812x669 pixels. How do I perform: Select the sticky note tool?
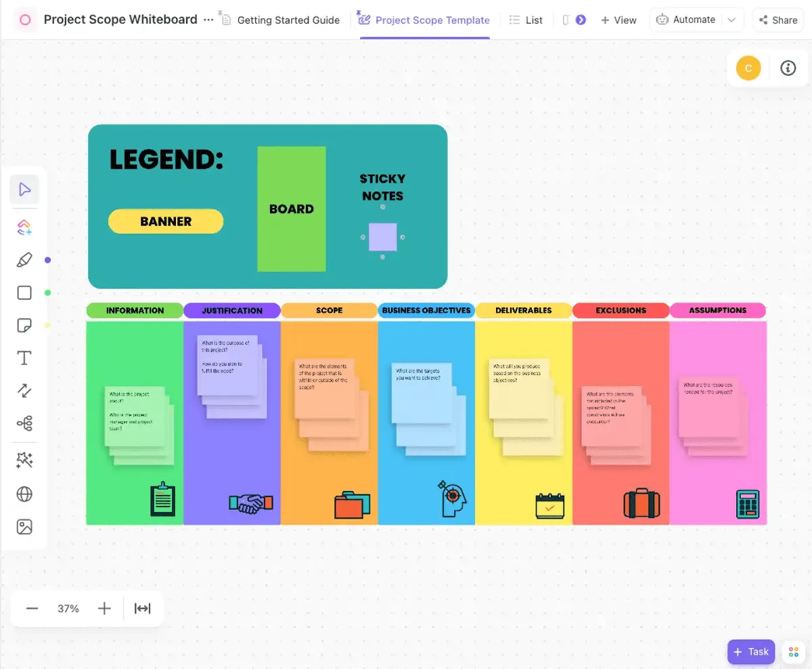click(24, 326)
